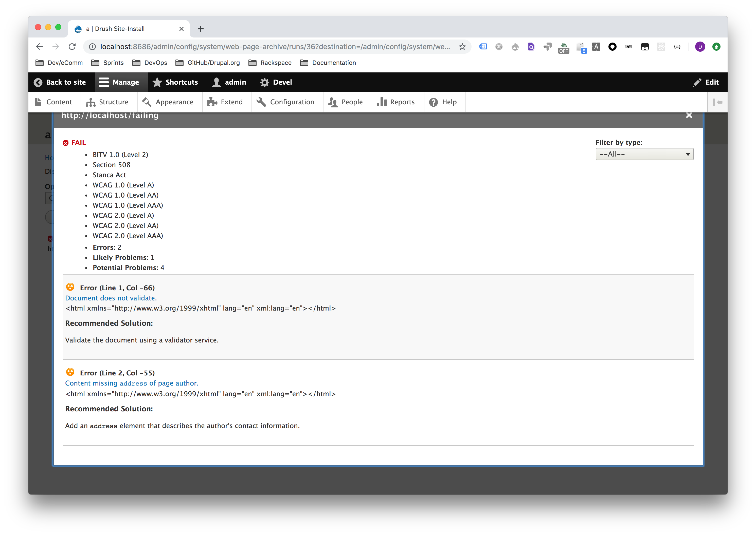756x535 pixels.
Task: Click 'Document does not validate.' link
Action: pos(111,298)
